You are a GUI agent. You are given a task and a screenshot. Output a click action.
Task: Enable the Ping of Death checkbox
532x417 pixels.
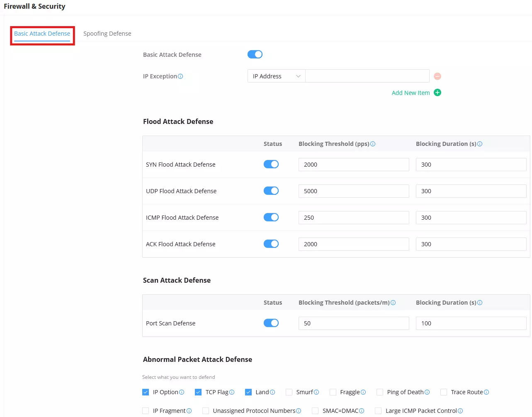tap(380, 392)
